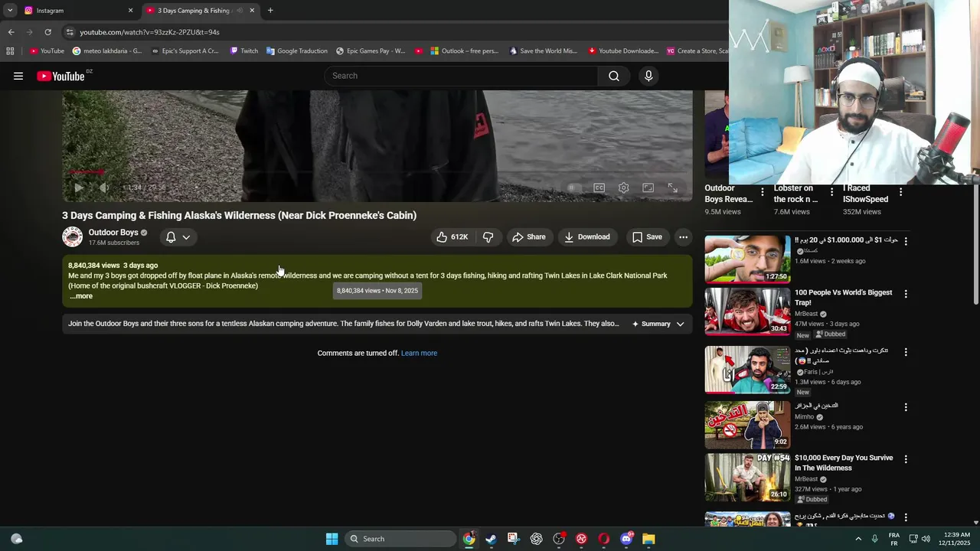This screenshot has height=551, width=980.
Task: Open video thumbnail with 1:27:50 duration
Action: point(747,259)
